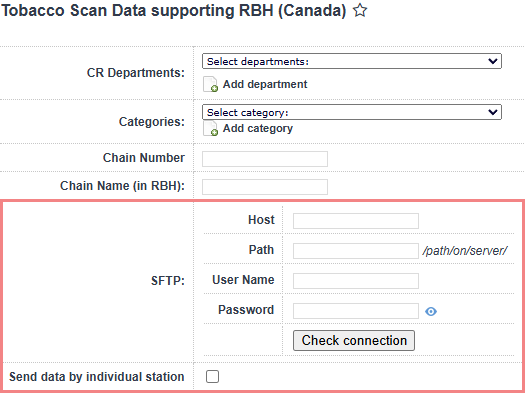Focus the Chain Name (in RBH) field
525x393 pixels.
(265, 187)
